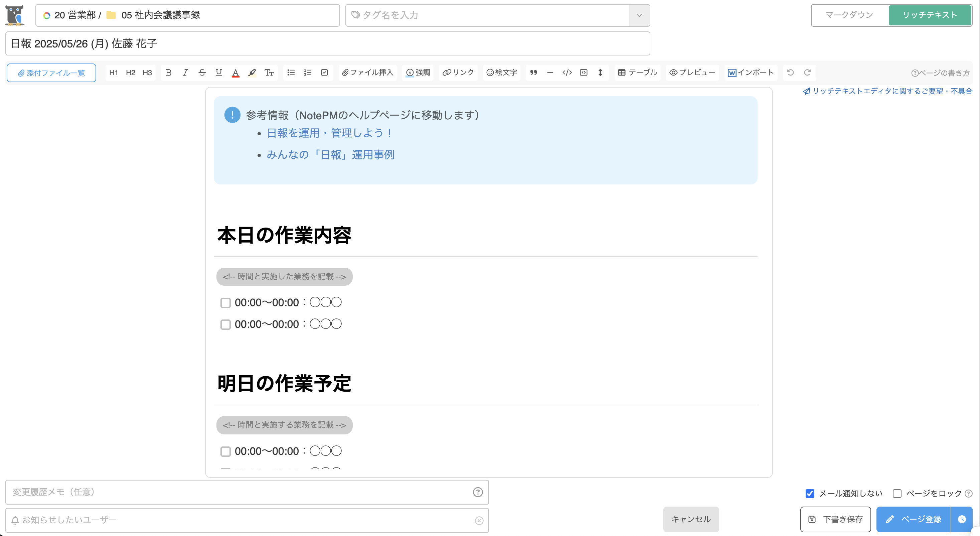Check second task under 本日の作業内容
The height and width of the screenshot is (536, 980).
pyautogui.click(x=225, y=324)
